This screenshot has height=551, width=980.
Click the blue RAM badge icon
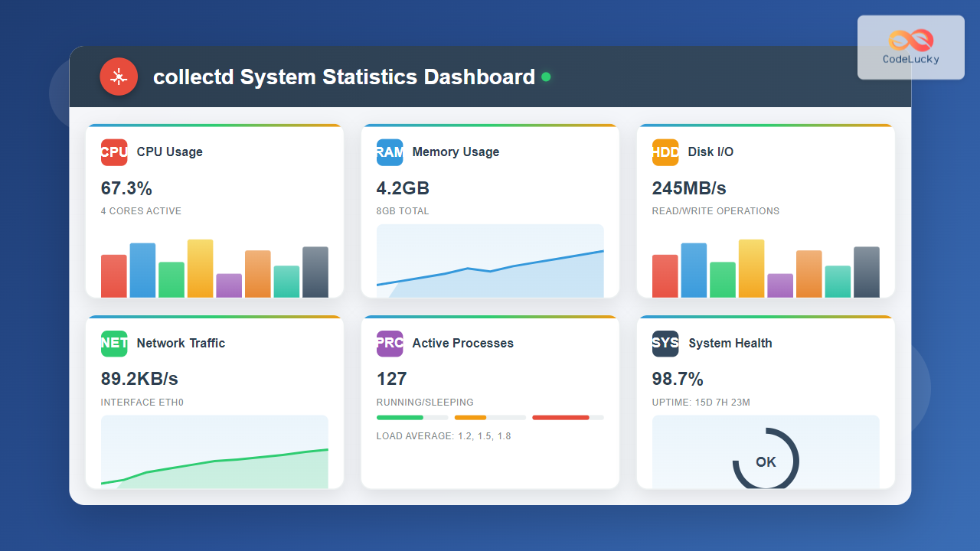390,152
